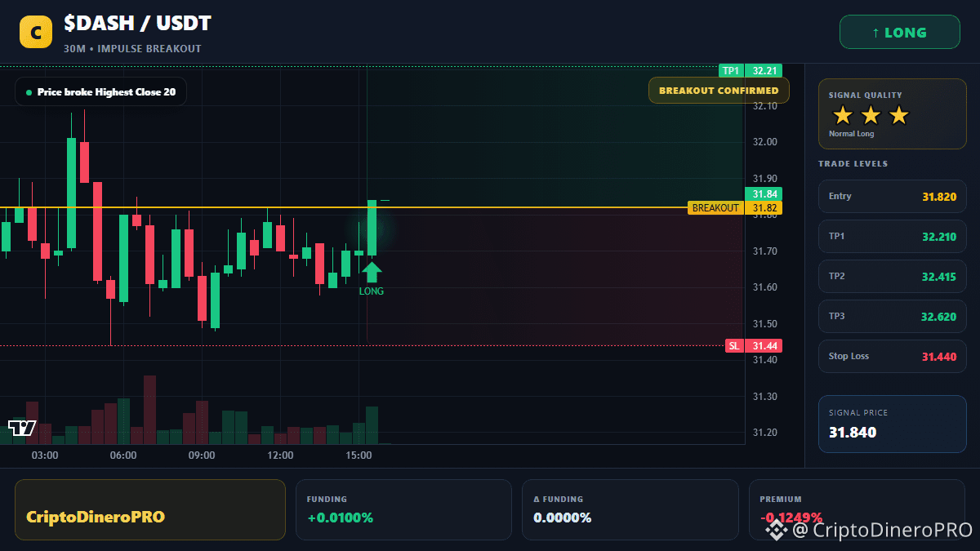This screenshot has height=551, width=980.
Task: Click the green LONG arrow marker
Action: [372, 272]
